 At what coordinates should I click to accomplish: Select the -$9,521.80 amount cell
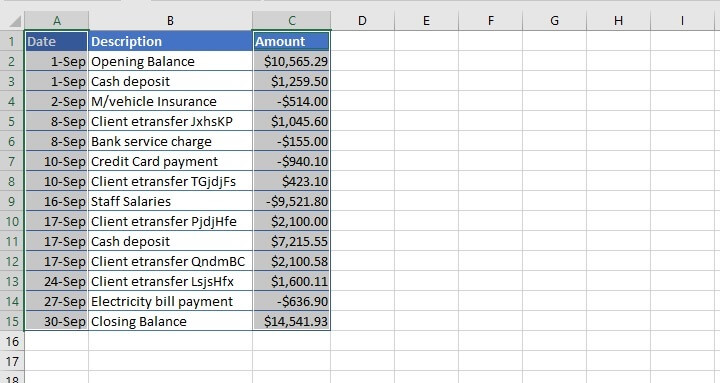292,202
